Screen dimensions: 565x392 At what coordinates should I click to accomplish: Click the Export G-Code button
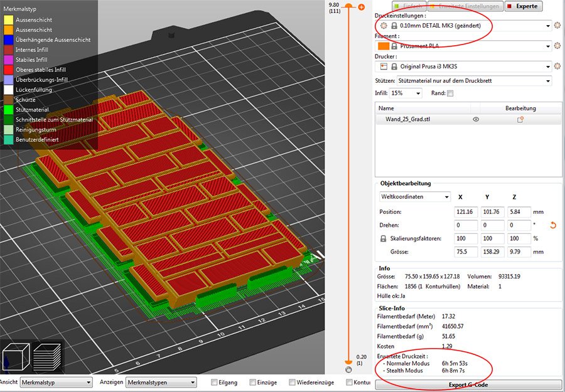point(468,384)
